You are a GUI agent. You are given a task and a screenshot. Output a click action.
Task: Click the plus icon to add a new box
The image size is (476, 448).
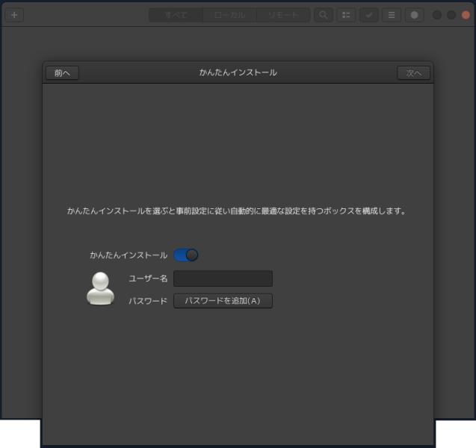(14, 15)
